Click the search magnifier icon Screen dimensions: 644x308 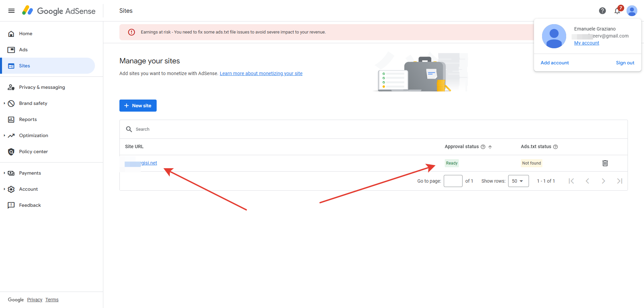click(x=129, y=129)
